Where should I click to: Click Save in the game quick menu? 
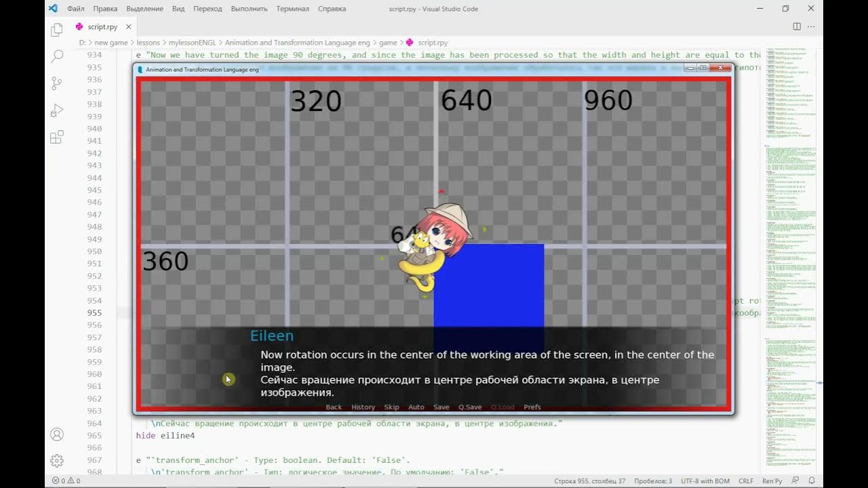pyautogui.click(x=441, y=407)
